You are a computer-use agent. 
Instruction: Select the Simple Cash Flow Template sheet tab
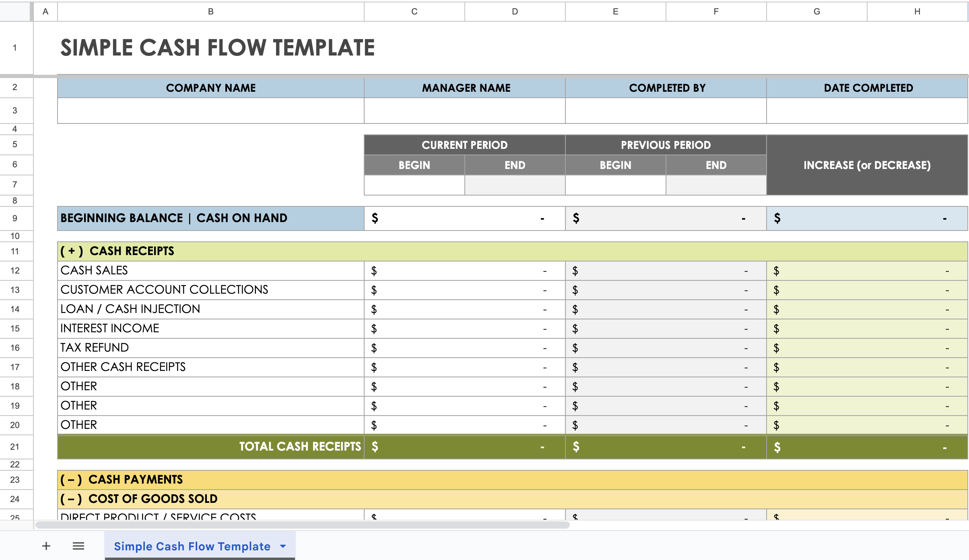point(192,546)
